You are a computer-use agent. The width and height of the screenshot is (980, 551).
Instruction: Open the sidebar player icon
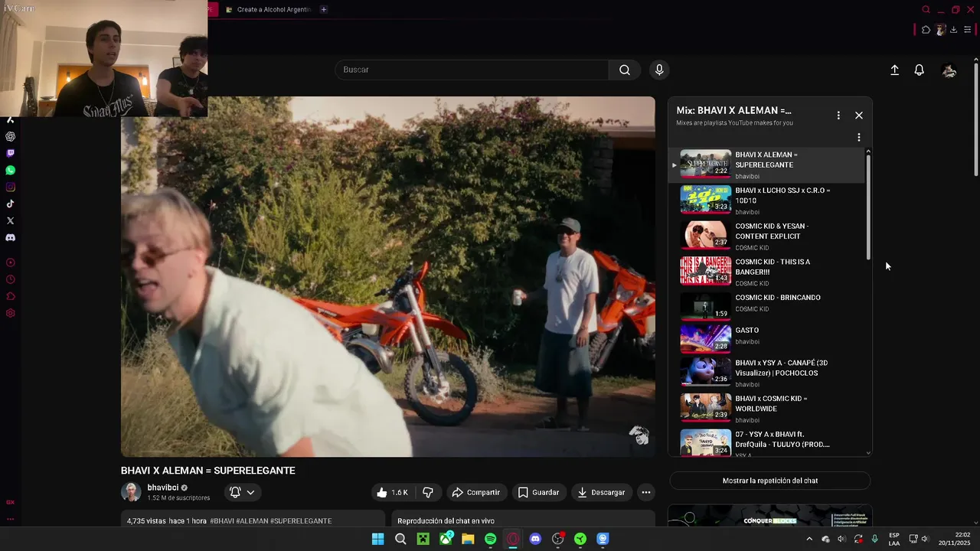pyautogui.click(x=10, y=262)
